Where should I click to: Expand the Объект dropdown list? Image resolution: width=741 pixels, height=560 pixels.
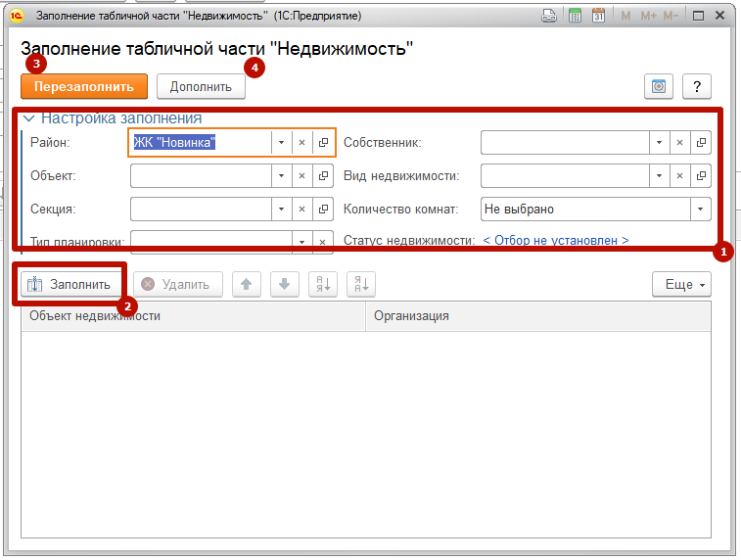click(281, 176)
